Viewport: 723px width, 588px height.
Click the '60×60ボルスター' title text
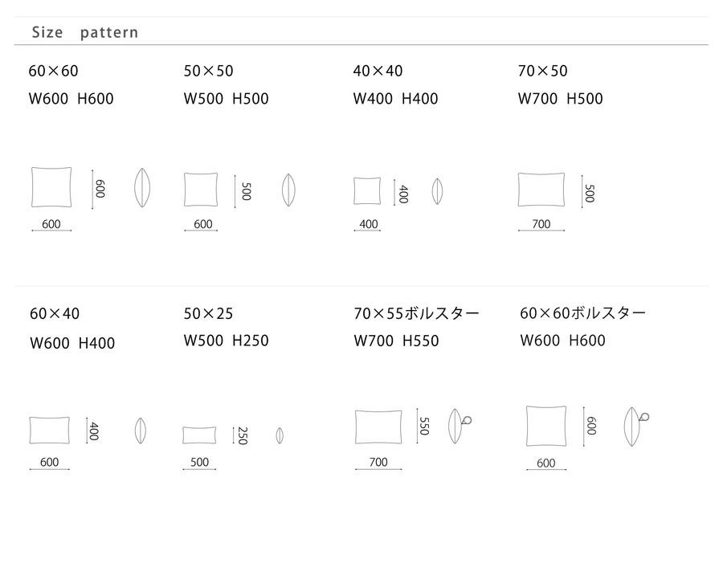click(x=583, y=313)
